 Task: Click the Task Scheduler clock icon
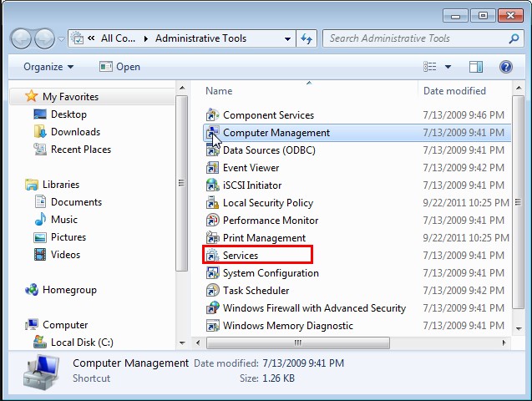point(213,291)
